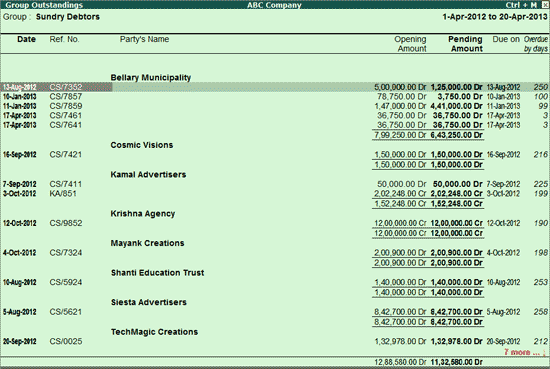The width and height of the screenshot is (550, 369).
Task: Open the Cosmic Visions party ledger
Action: coord(142,145)
